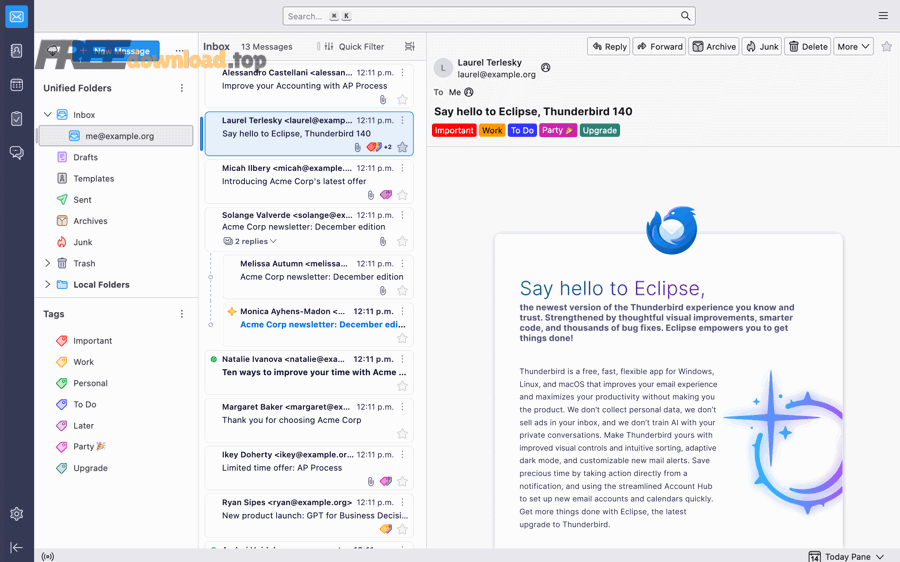Focus the global search field
The height and width of the screenshot is (562, 900).
click(x=488, y=16)
